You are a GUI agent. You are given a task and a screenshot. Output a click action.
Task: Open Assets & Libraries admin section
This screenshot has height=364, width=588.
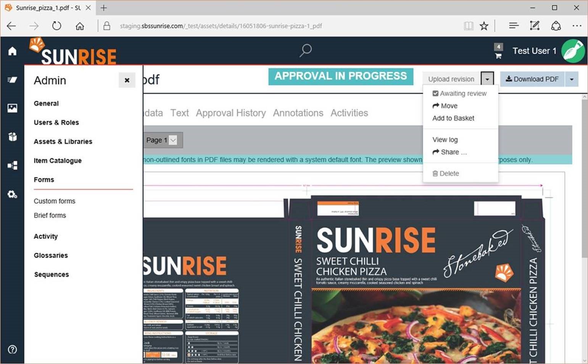pyautogui.click(x=63, y=141)
